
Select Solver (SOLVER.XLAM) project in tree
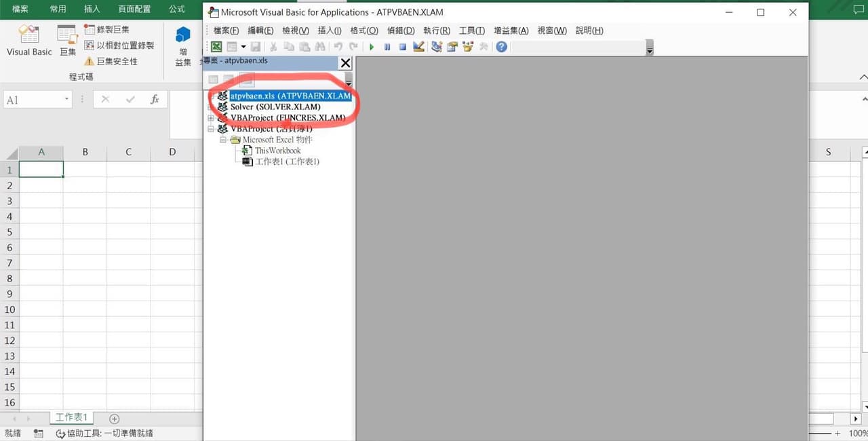tap(275, 107)
